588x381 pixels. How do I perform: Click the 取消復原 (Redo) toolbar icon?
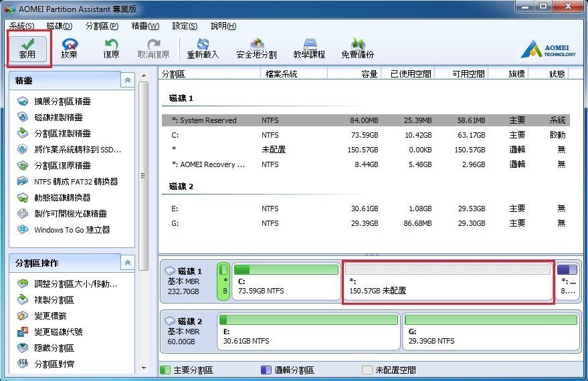(x=153, y=49)
